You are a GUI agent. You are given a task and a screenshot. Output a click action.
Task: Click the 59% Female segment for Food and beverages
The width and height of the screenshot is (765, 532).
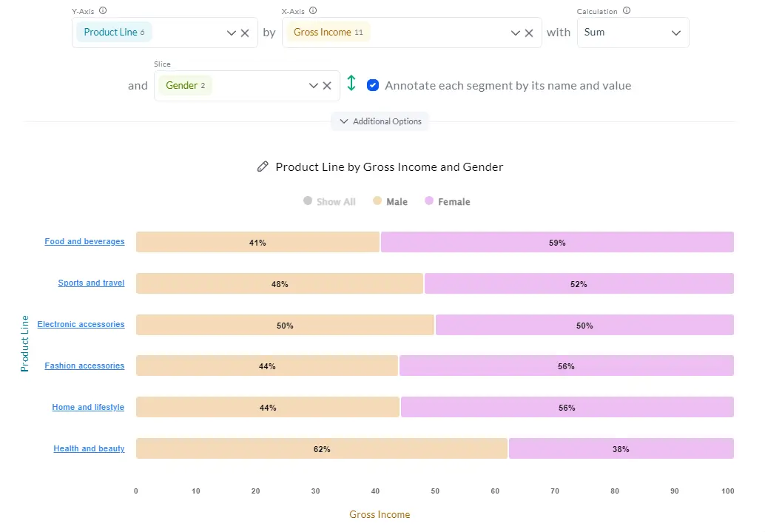tap(557, 242)
